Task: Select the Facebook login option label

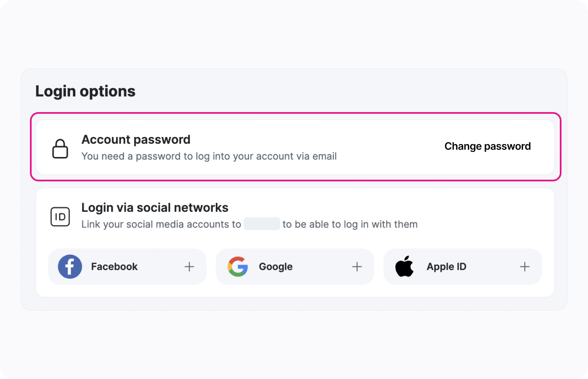Action: [114, 266]
